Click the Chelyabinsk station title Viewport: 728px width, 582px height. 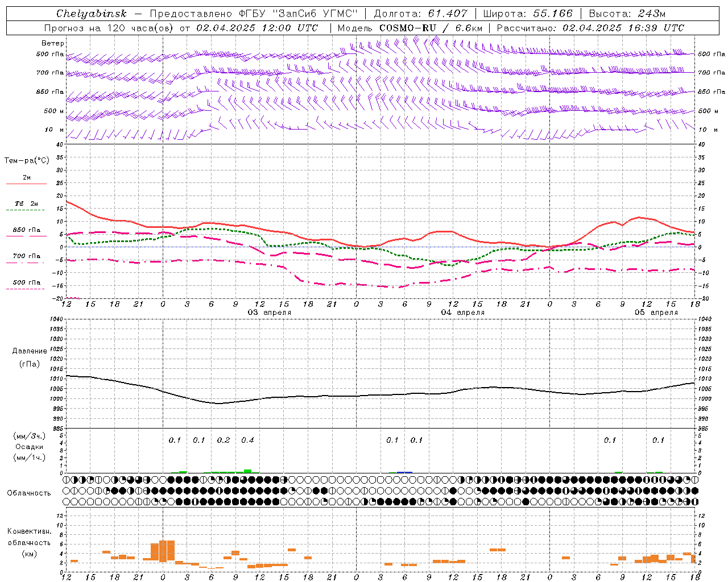92,14
